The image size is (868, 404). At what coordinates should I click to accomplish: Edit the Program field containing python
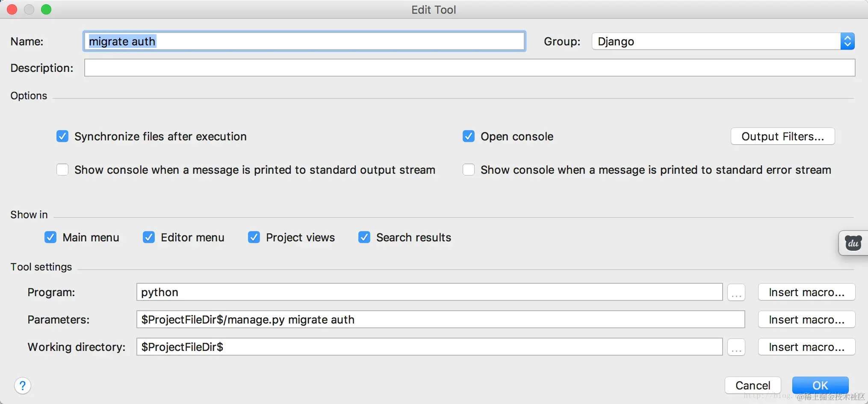(x=429, y=292)
